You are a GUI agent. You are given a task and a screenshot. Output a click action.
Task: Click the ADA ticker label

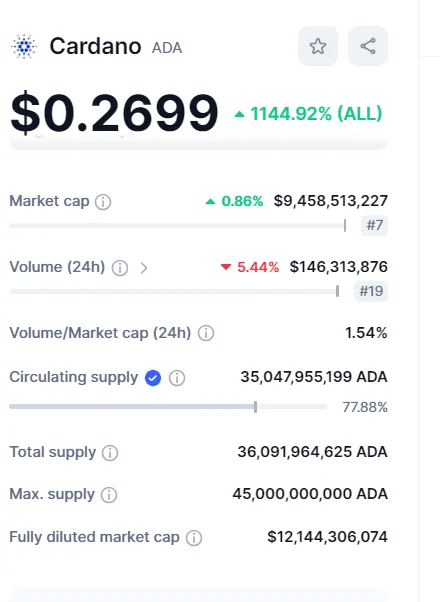[x=167, y=48]
